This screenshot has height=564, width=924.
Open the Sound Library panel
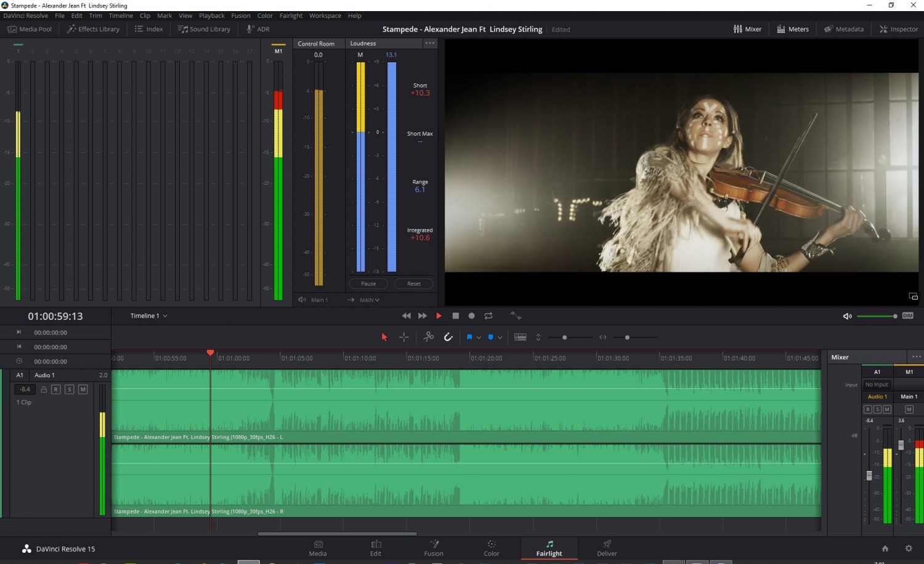204,29
